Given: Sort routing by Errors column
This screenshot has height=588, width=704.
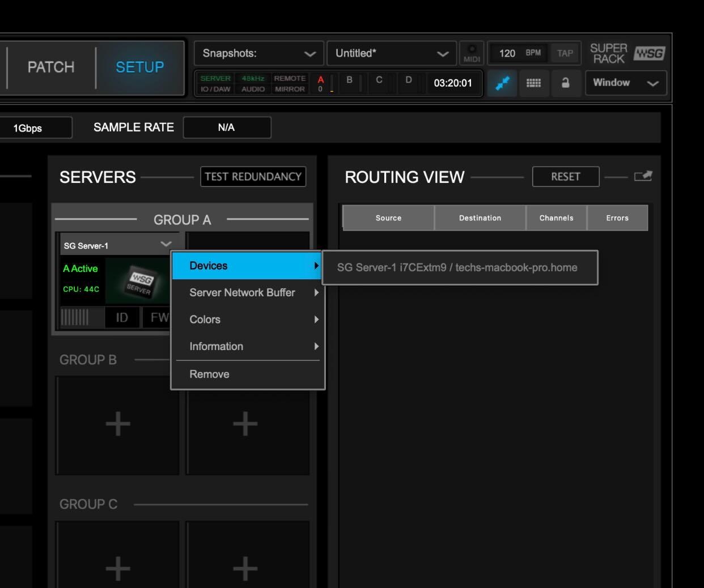Looking at the screenshot, I should coord(617,218).
